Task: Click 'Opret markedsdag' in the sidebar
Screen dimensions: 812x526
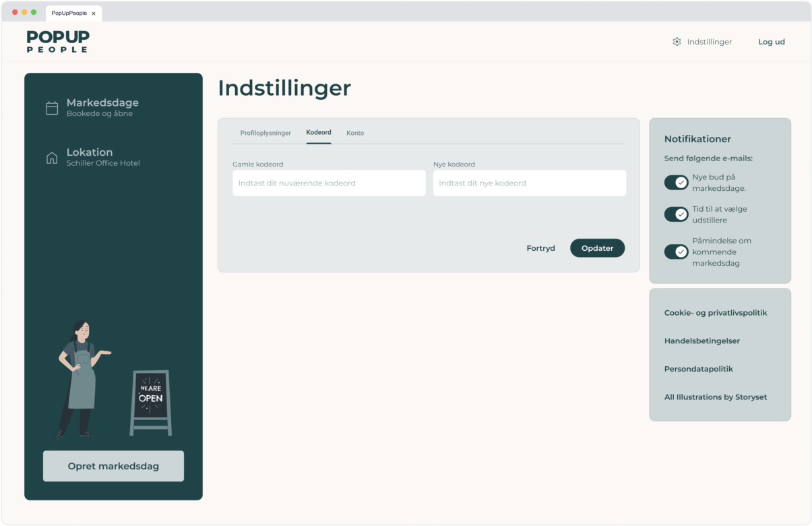Action: point(113,465)
